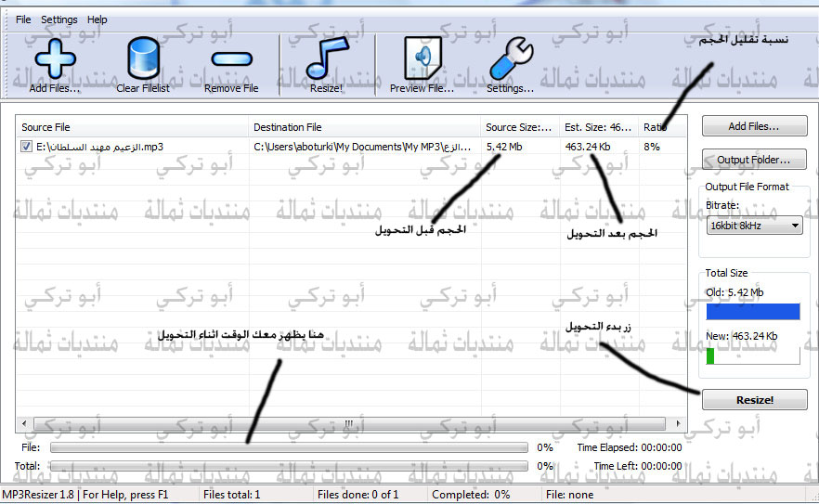Image resolution: width=819 pixels, height=504 pixels.
Task: Click the New: 463.24 Kb label
Action: (741, 336)
